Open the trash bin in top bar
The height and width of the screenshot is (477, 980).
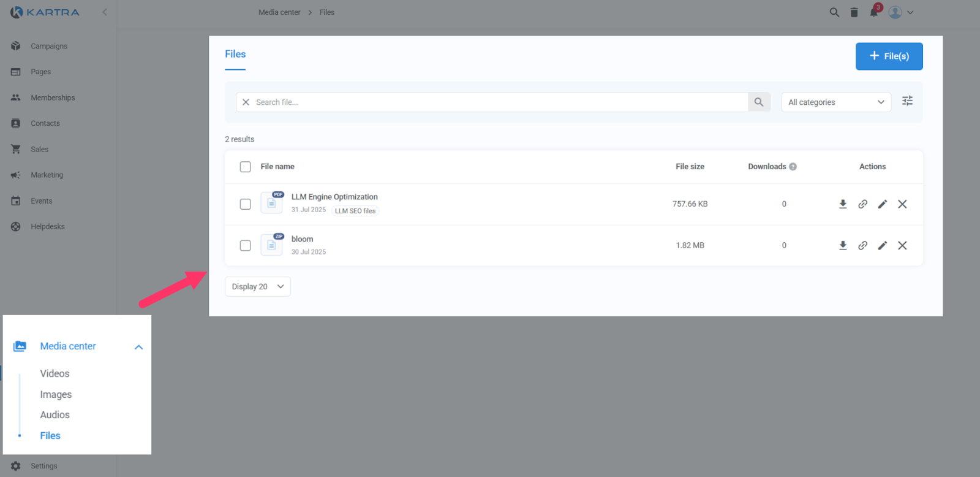(x=854, y=12)
